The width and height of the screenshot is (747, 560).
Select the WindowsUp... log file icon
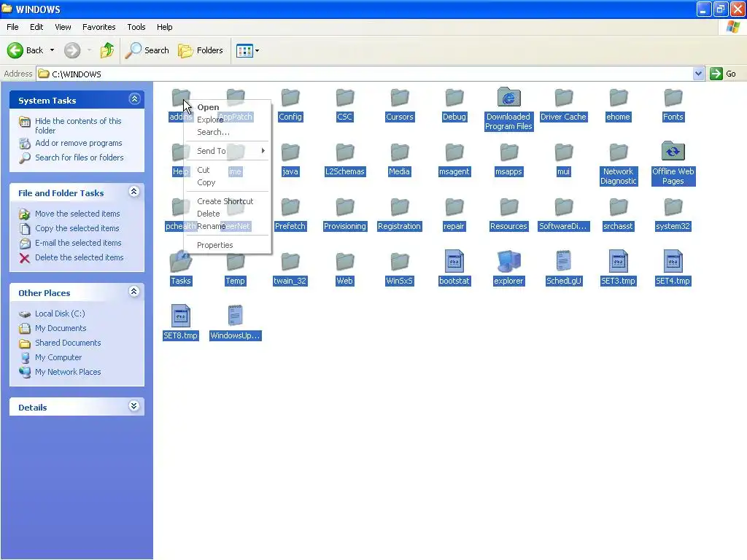point(236,316)
